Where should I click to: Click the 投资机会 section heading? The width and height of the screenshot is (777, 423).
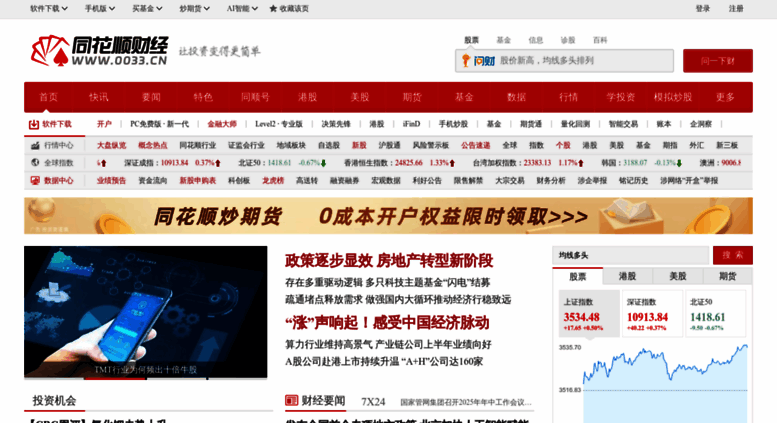coord(55,400)
